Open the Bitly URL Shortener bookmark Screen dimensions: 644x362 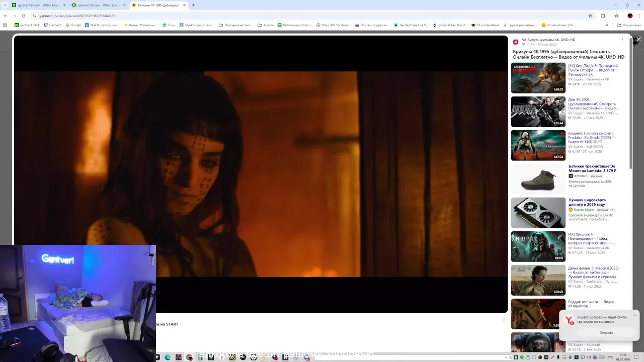tap(334, 25)
